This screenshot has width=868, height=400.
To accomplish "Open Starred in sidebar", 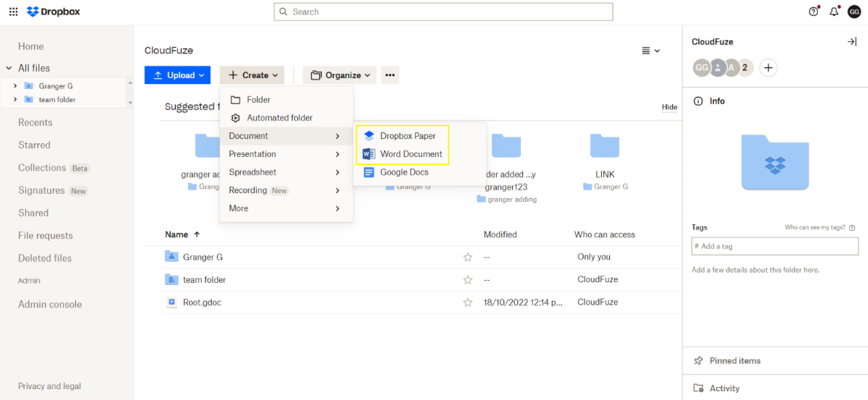I will tap(34, 145).
